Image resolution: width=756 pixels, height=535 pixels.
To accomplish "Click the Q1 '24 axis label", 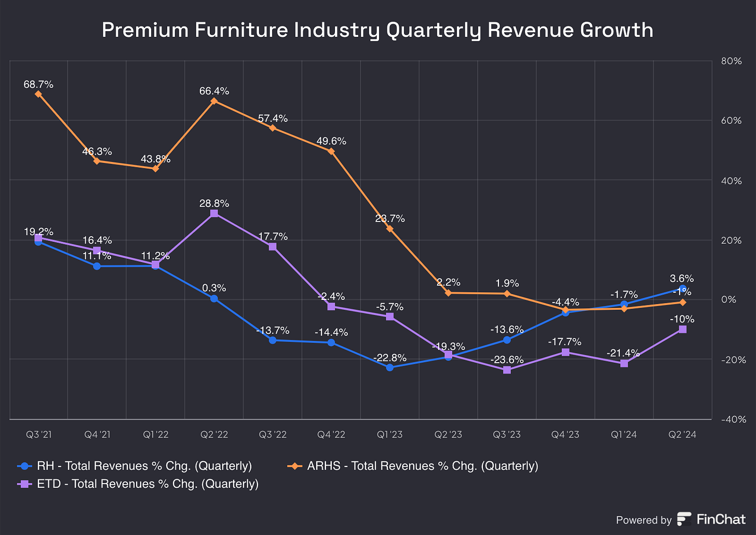I will 624,435.
